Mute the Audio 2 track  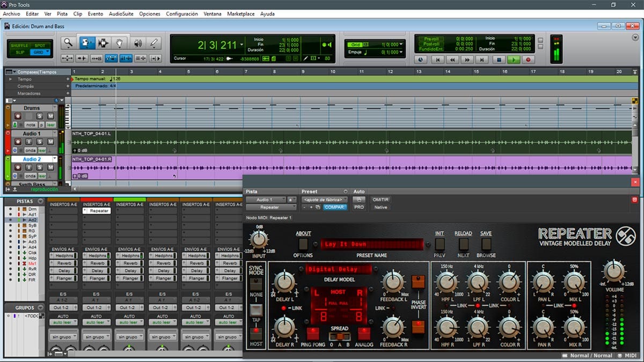[50, 167]
